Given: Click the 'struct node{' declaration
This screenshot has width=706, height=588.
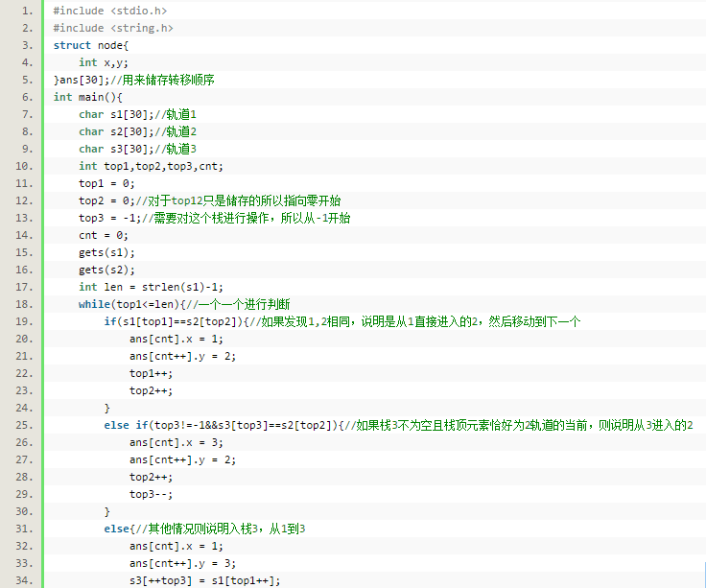Looking at the screenshot, I should pyautogui.click(x=91, y=45).
